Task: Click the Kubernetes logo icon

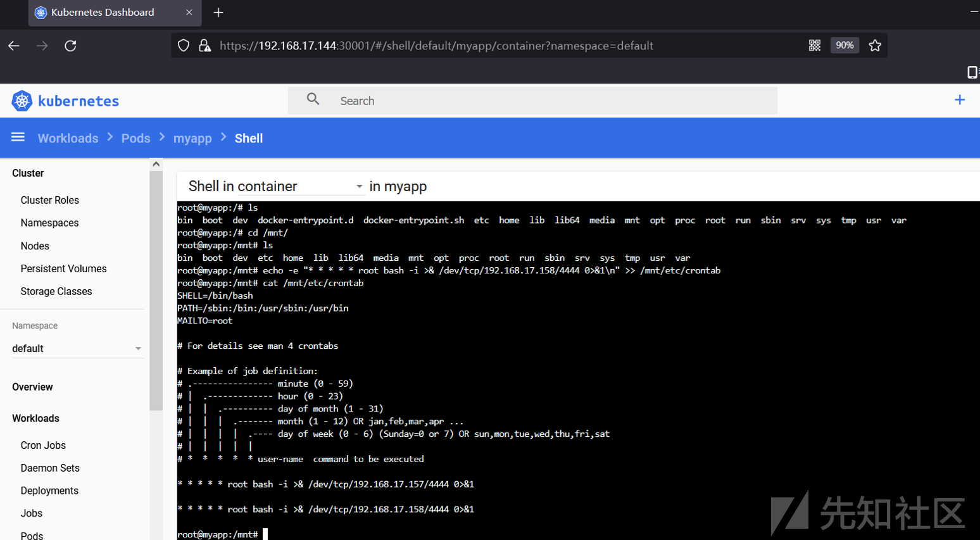Action: (22, 101)
